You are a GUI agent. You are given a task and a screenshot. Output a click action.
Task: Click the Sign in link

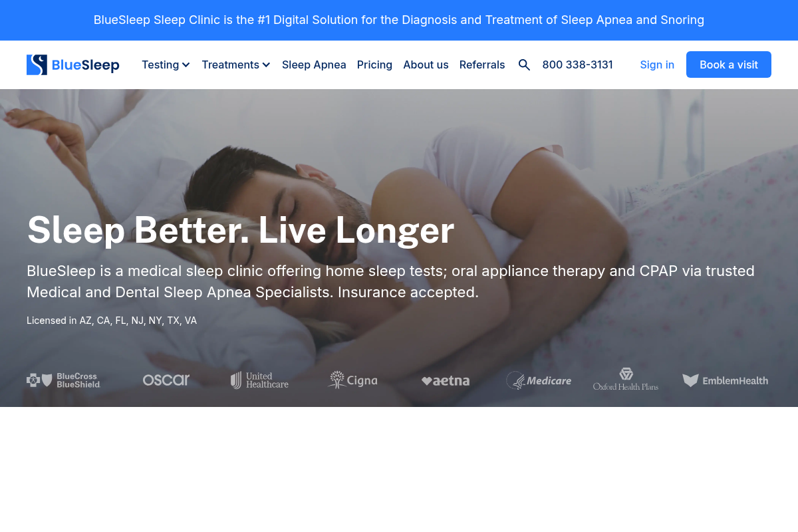pos(657,65)
